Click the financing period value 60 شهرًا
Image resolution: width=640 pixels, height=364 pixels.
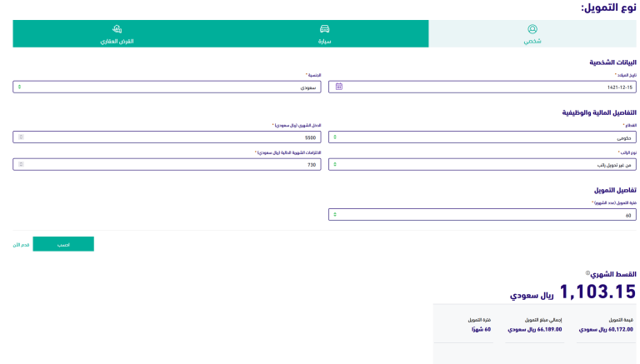tap(481, 329)
